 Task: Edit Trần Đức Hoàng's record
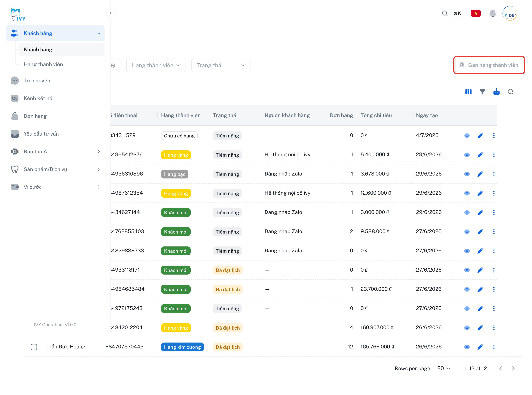coord(480,347)
